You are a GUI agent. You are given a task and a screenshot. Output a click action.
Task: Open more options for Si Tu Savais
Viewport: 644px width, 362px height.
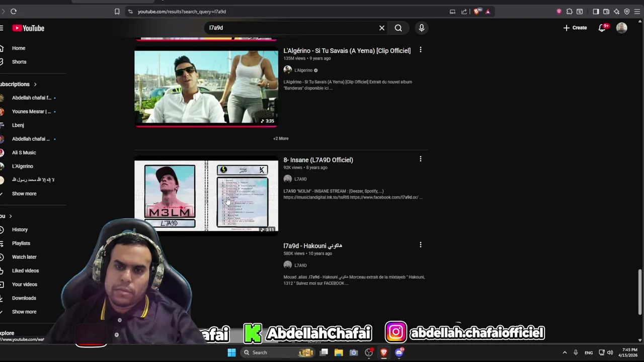pos(421,50)
